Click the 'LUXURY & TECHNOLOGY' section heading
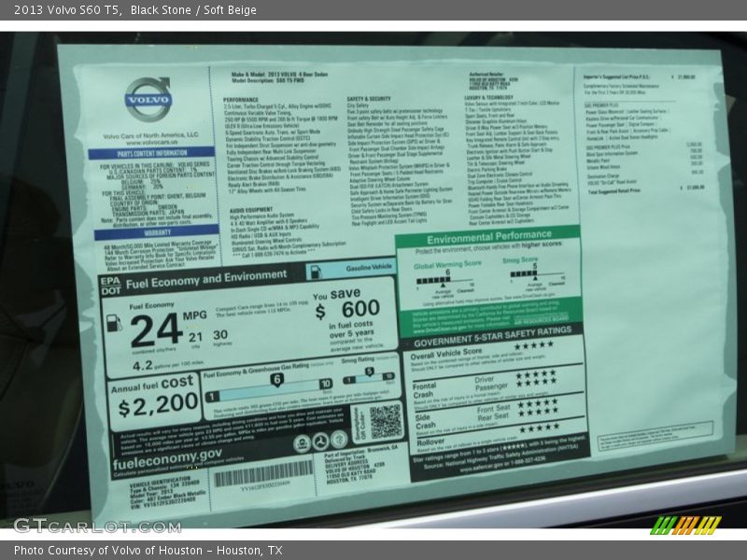Viewport: 747px width, 560px height. click(488, 98)
